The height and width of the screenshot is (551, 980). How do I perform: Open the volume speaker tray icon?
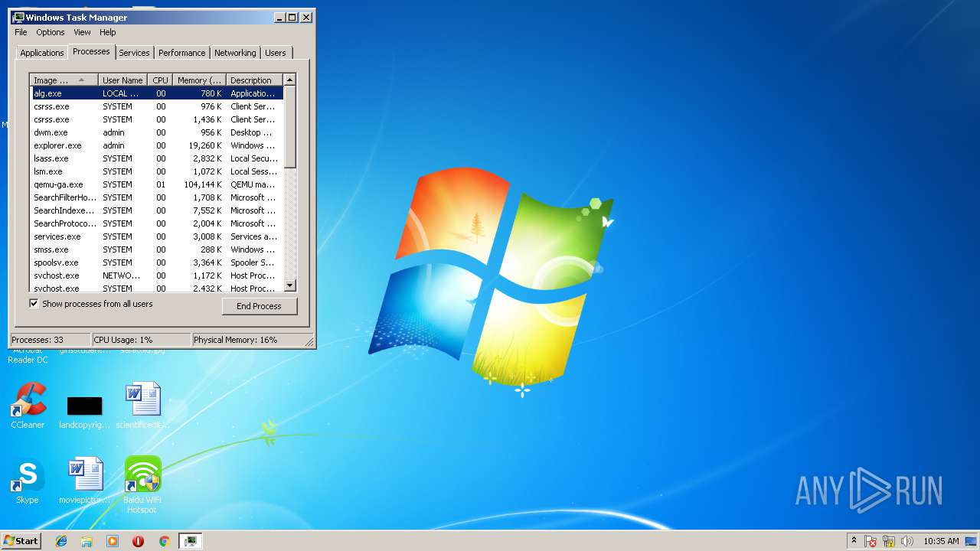coord(907,541)
